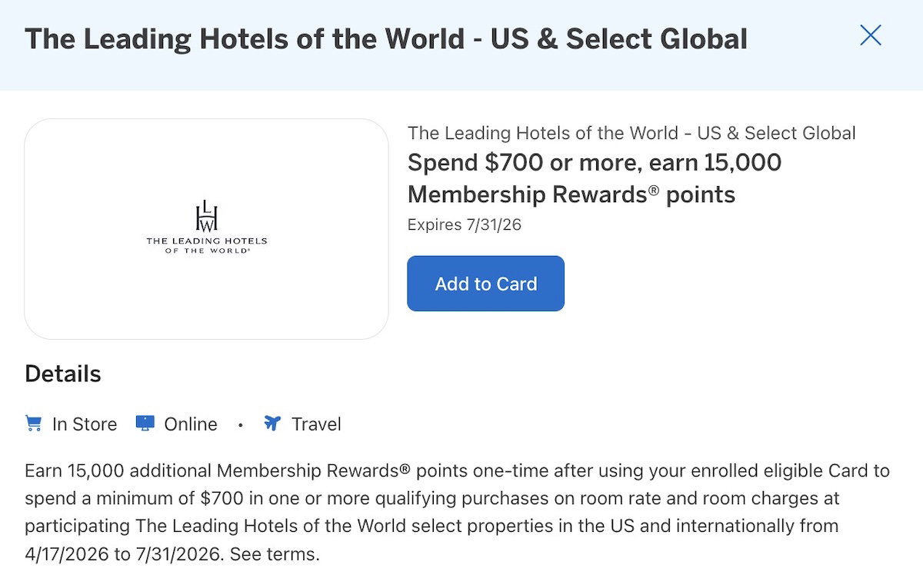
Task: Click the "Online" label text
Action: pyautogui.click(x=191, y=424)
